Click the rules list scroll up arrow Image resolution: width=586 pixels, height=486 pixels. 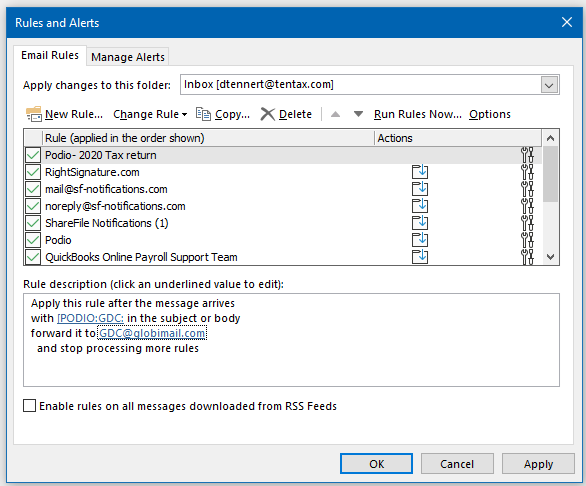[x=550, y=138]
